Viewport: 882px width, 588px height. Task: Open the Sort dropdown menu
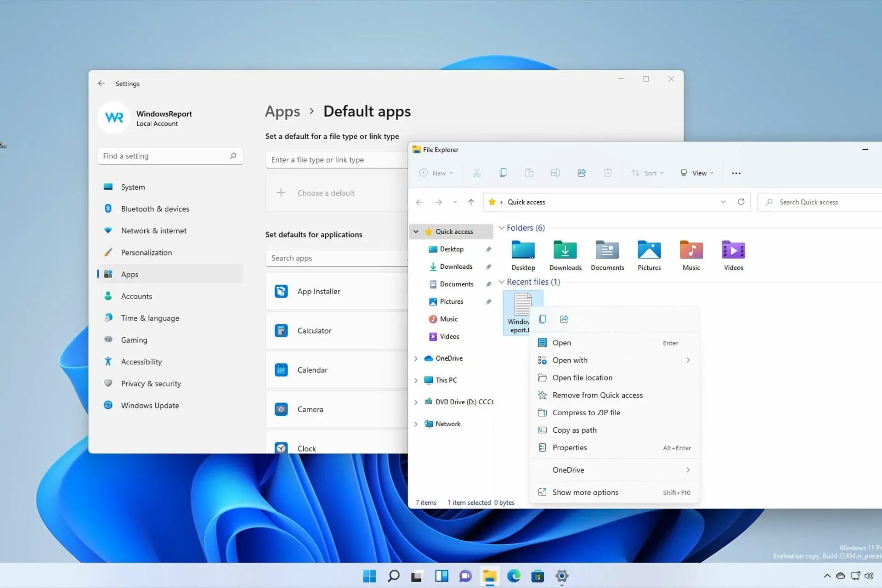pyautogui.click(x=648, y=173)
